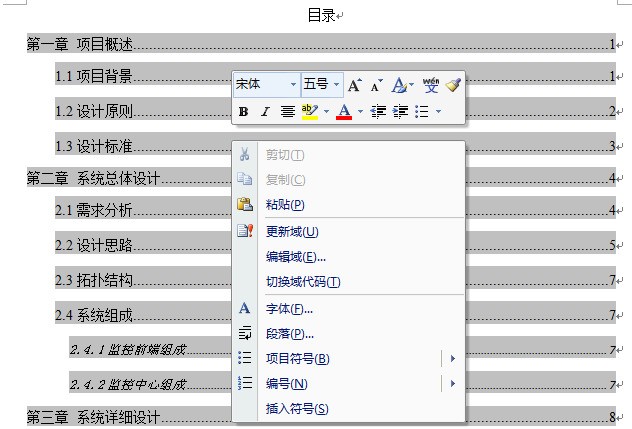
Task: Open the phonetic guide (wén) tool
Action: coord(431,86)
